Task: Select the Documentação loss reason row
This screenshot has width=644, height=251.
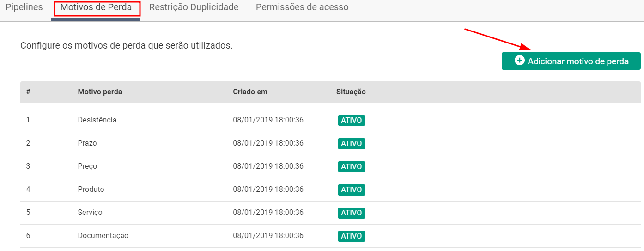Action: [103, 236]
